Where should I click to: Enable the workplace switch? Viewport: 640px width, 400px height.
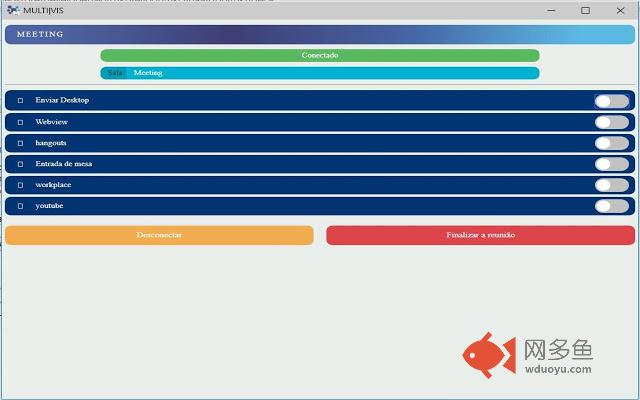[611, 185]
